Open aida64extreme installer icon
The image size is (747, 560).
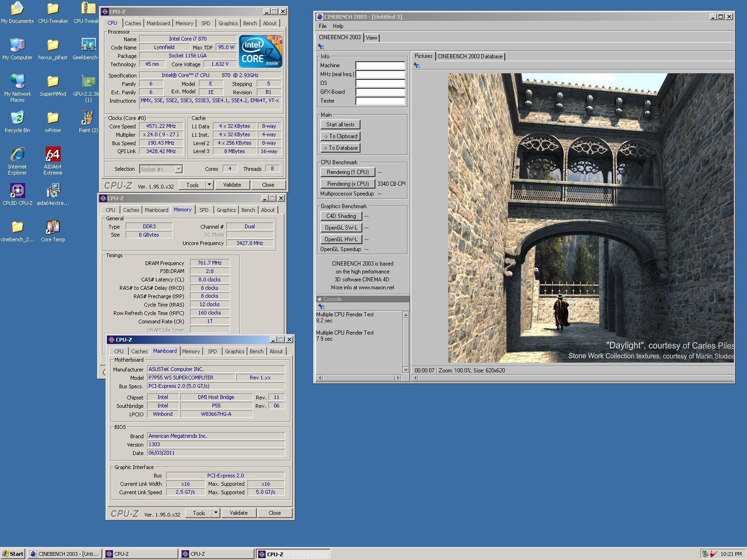click(53, 195)
